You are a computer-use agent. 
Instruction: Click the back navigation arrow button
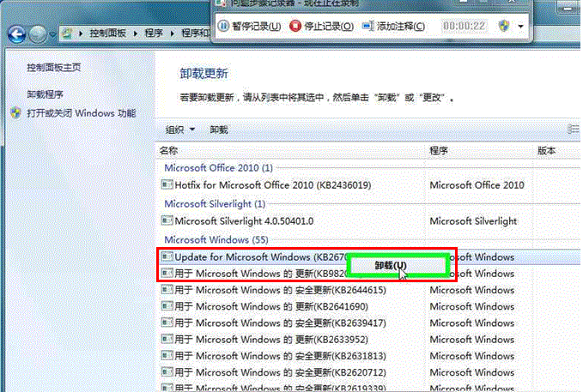click(16, 34)
